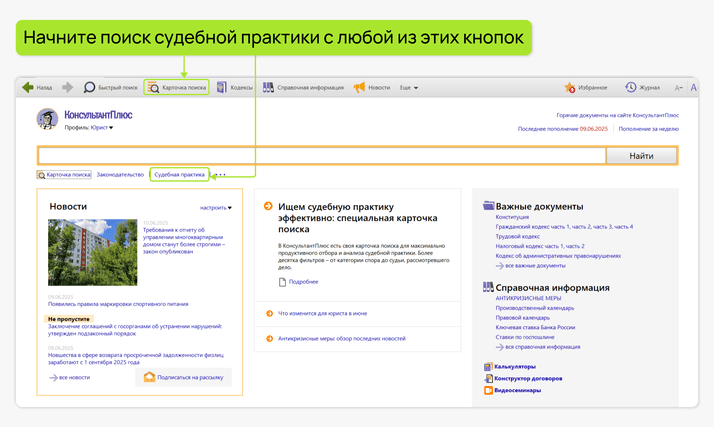The width and height of the screenshot is (714, 427).
Task: Click heading 'Ищем судебную практику эффективно'
Action: (358, 218)
